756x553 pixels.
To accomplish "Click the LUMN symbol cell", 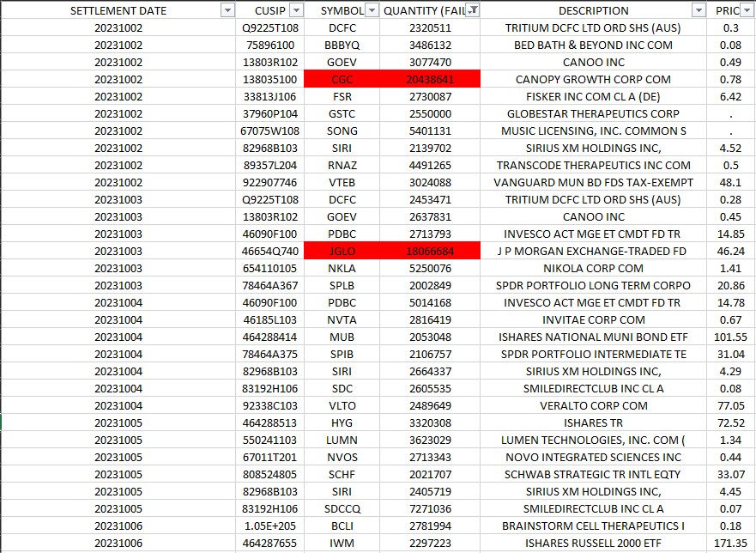I will pyautogui.click(x=342, y=441).
